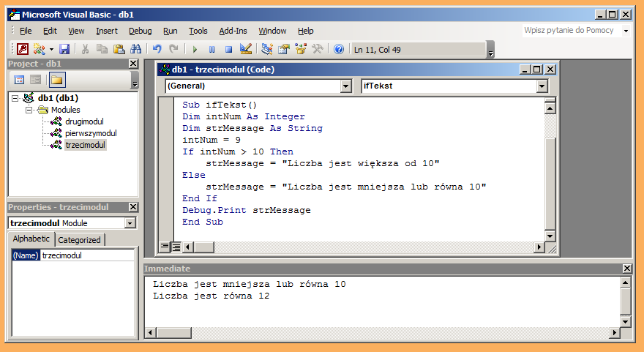Toggle Design Mode icon
The width and height of the screenshot is (644, 352).
click(x=246, y=49)
